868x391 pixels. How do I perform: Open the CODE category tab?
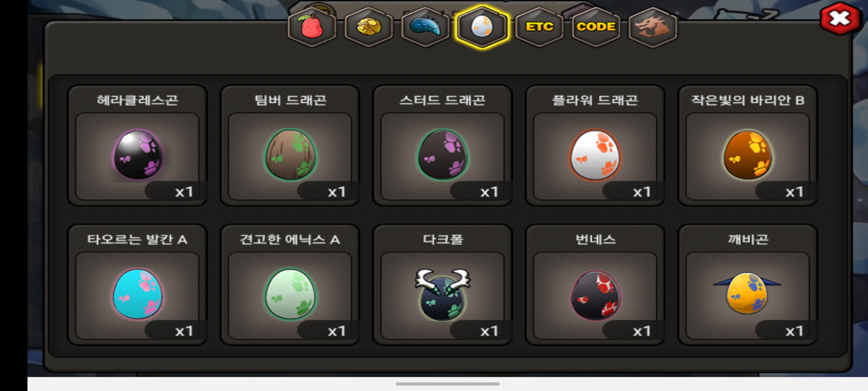coord(596,27)
